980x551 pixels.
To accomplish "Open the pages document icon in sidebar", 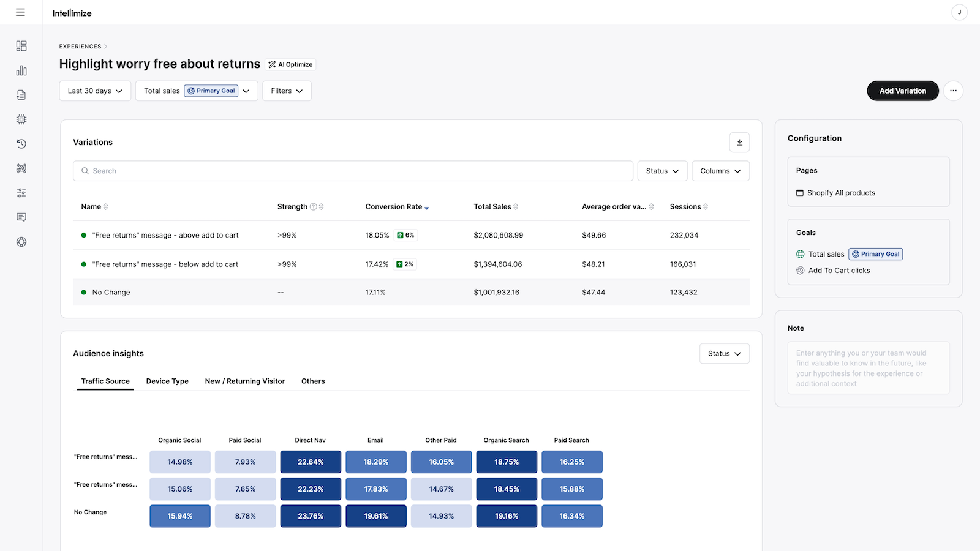I will (x=21, y=95).
